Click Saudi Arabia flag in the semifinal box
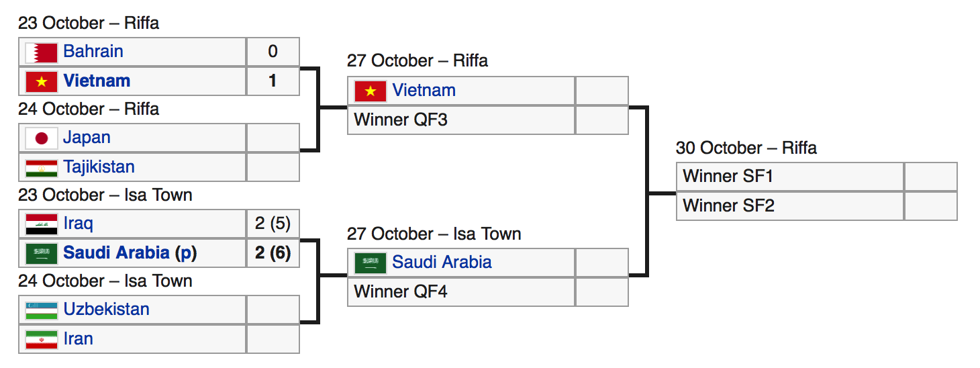 [370, 263]
